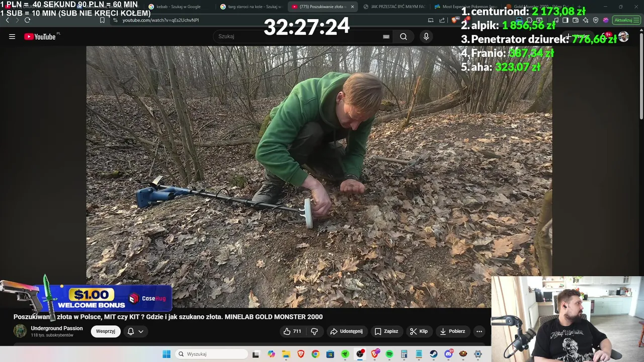
Task: Download video using the Pobierz button
Action: pos(452,331)
